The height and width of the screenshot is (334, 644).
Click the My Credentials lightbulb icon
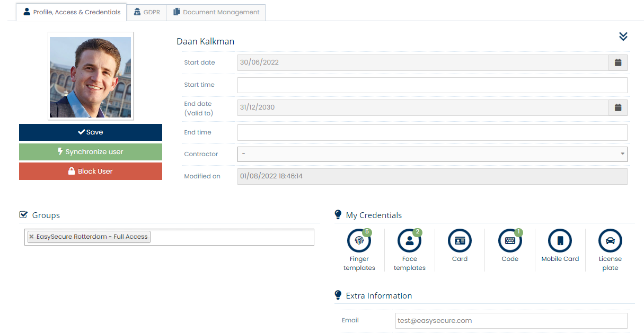pyautogui.click(x=338, y=214)
